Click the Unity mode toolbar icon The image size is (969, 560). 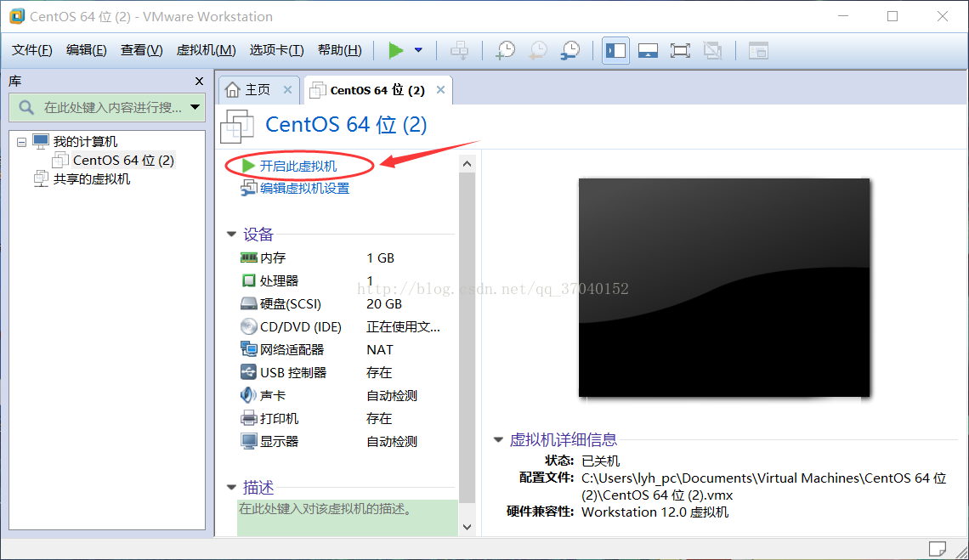tap(712, 51)
